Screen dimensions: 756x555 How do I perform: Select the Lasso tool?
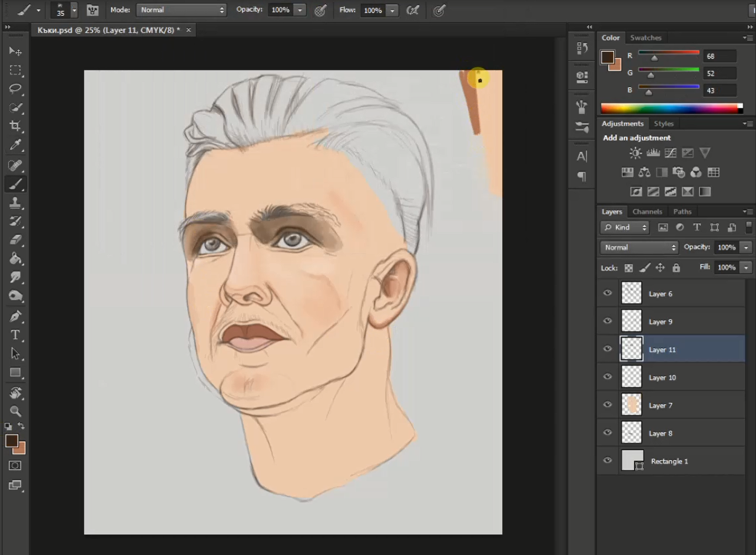pos(15,89)
